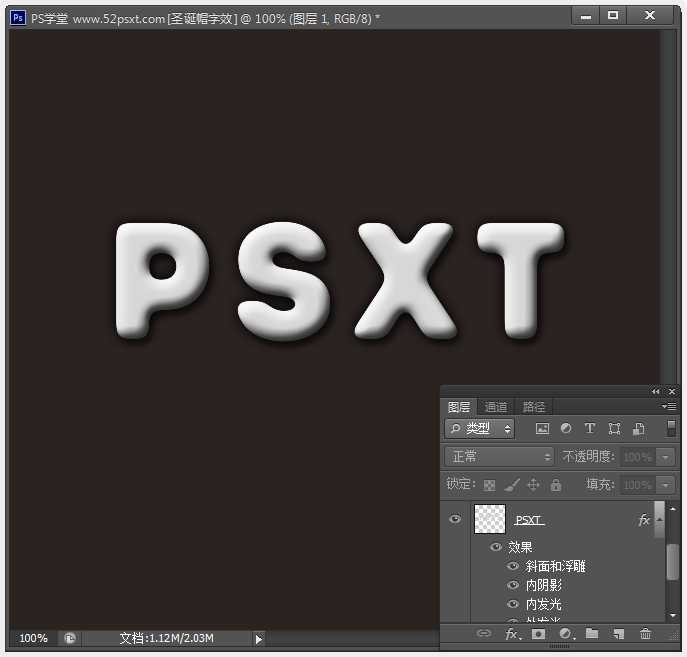Lock transparent pixels icon beside 锁定
The image size is (687, 657).
coord(489,485)
